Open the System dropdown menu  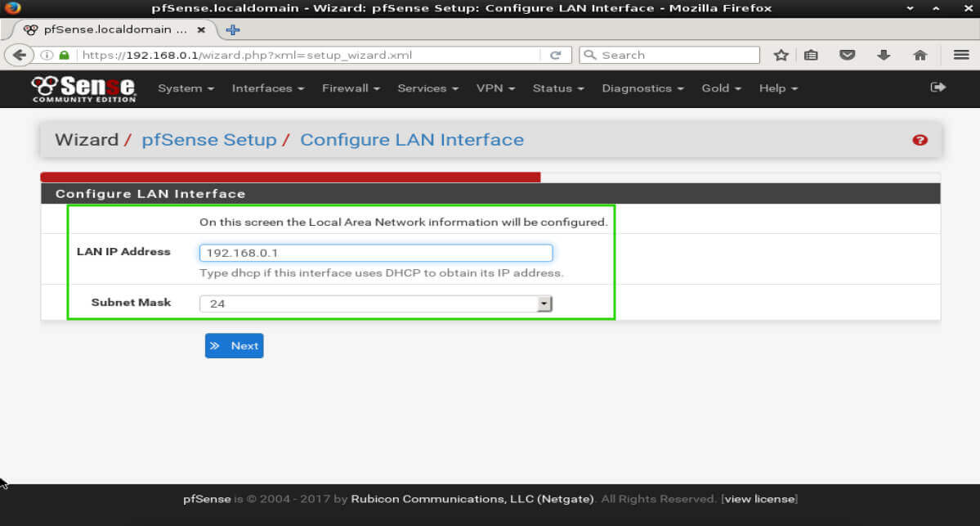click(186, 88)
